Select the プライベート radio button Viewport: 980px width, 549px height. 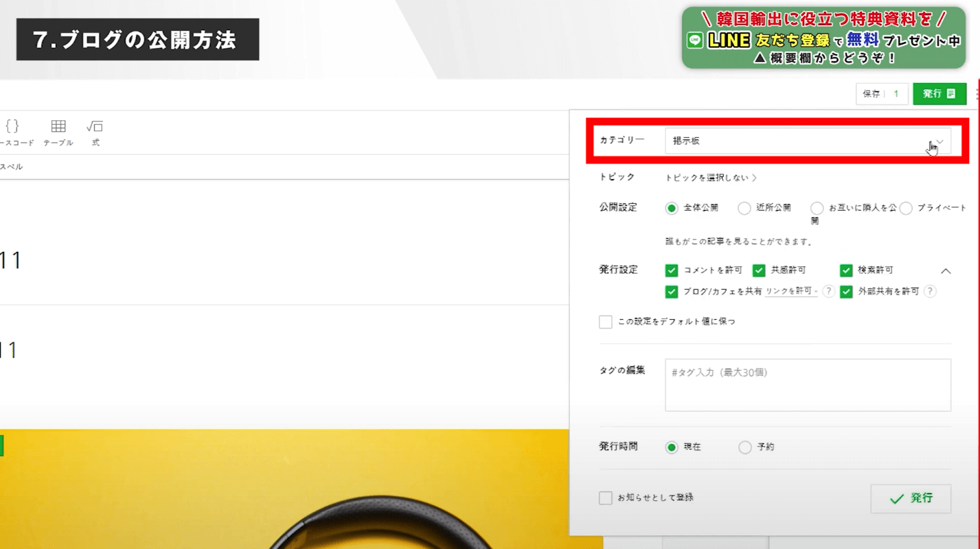(x=906, y=208)
